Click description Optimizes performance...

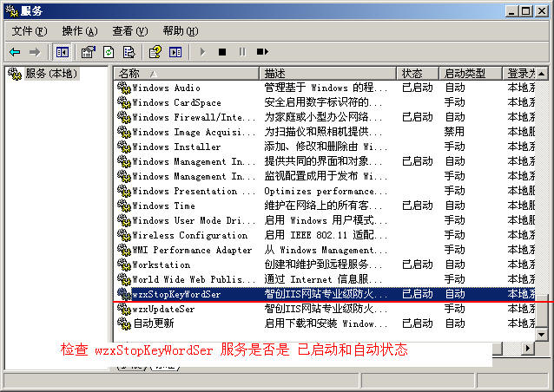(x=326, y=191)
